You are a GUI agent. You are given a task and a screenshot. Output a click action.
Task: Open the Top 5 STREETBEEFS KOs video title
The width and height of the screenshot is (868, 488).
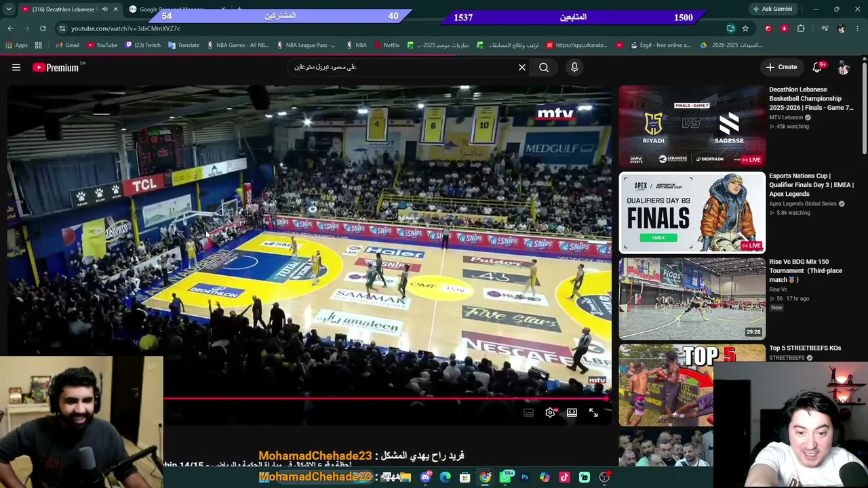tap(805, 348)
